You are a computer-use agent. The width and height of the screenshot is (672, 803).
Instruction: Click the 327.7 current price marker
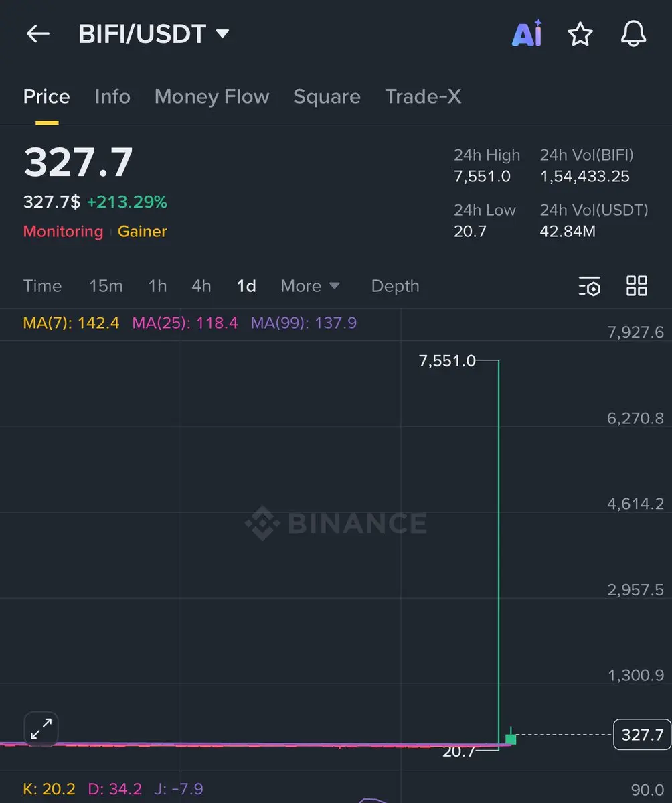[x=642, y=735]
